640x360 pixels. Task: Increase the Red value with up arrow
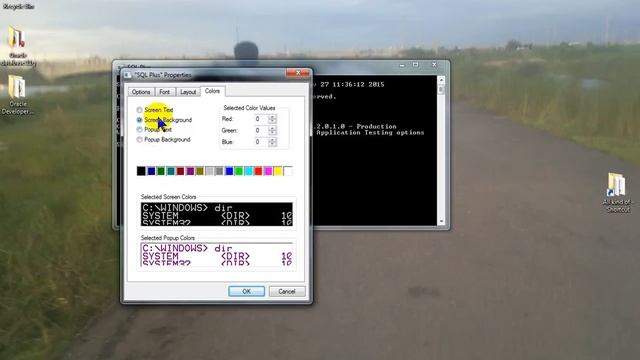[273, 117]
